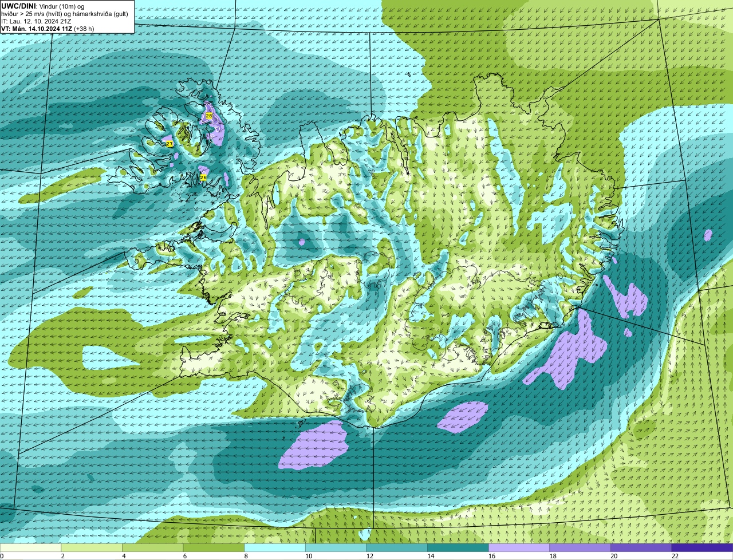733x560 pixels.
Task: Click the scale tick label 20
Action: pos(614,556)
